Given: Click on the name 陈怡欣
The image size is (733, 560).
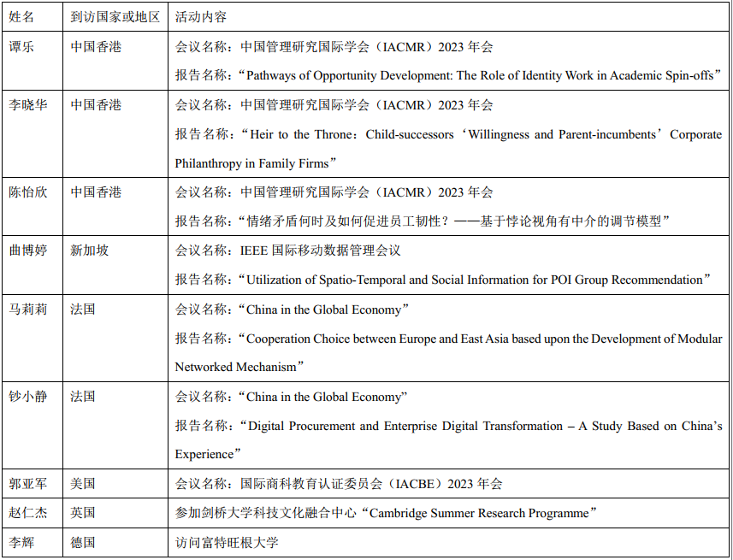Looking at the screenshot, I should [27, 192].
